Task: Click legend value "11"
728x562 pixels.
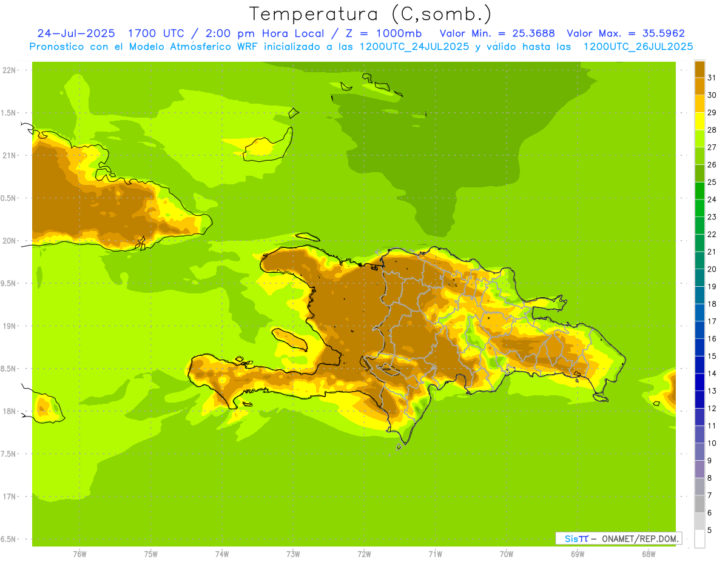Action: click(712, 426)
